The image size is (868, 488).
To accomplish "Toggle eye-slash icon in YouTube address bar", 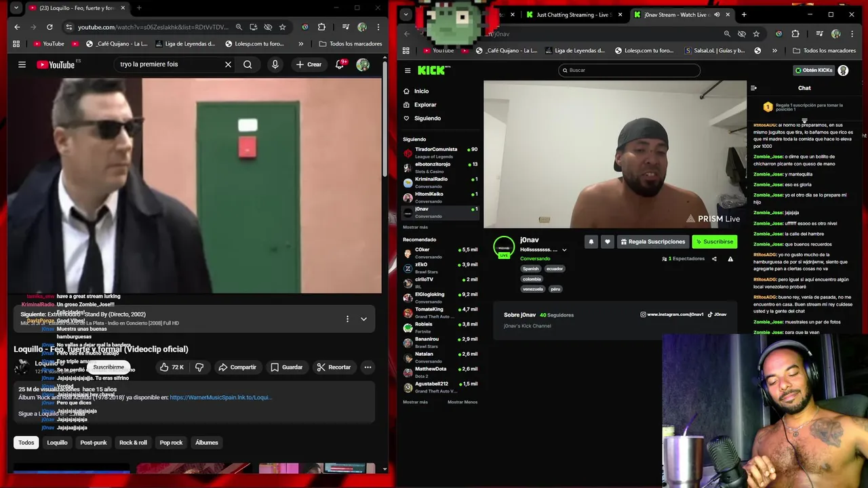I will (268, 27).
